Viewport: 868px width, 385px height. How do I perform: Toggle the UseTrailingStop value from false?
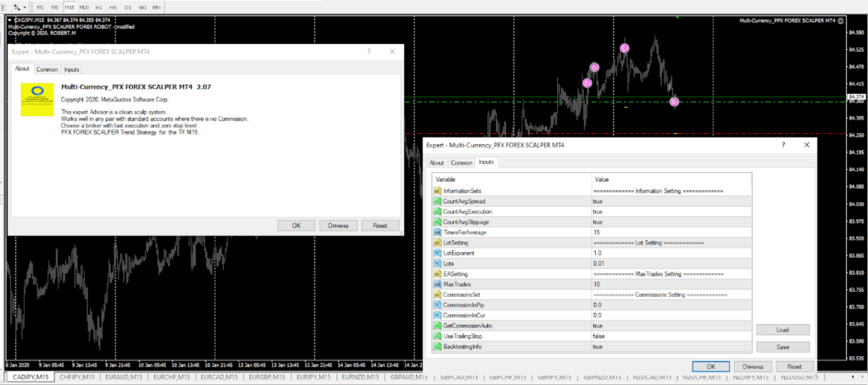[598, 337]
